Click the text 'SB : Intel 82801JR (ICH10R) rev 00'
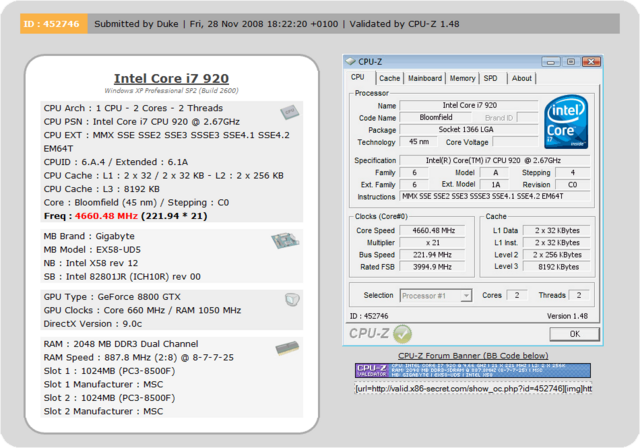640x448 pixels. (x=122, y=277)
